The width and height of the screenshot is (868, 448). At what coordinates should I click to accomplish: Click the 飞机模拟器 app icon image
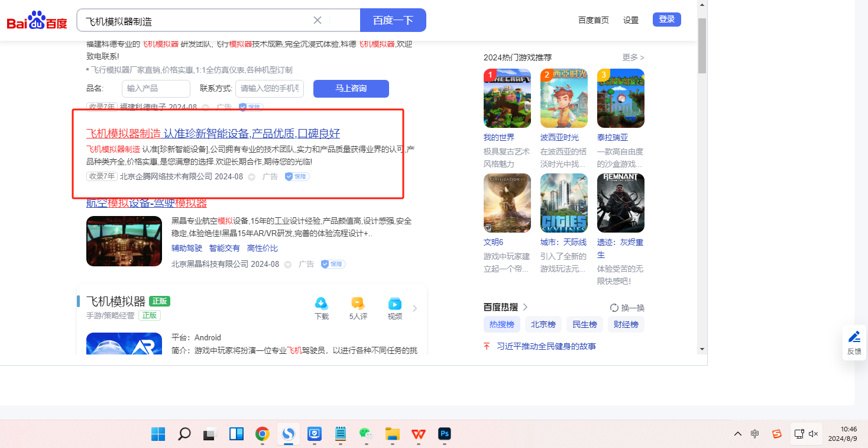(x=124, y=344)
